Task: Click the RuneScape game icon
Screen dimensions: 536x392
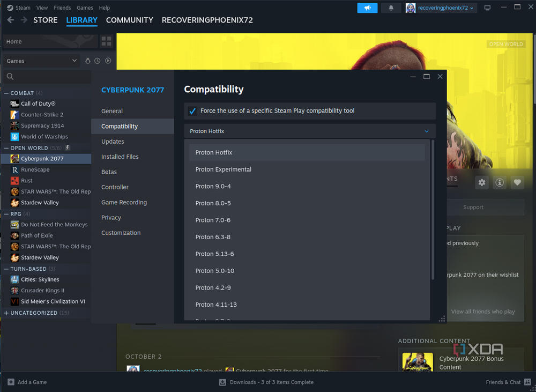Action: pyautogui.click(x=14, y=169)
